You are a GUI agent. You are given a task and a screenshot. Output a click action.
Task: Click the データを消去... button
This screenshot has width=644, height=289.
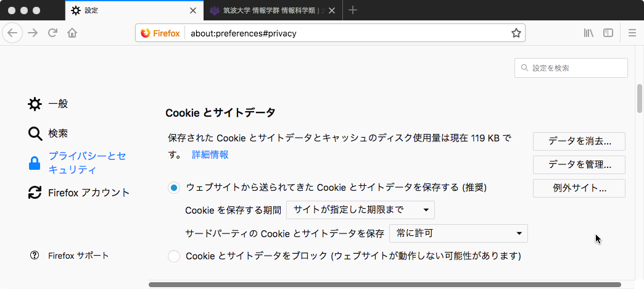click(x=579, y=141)
